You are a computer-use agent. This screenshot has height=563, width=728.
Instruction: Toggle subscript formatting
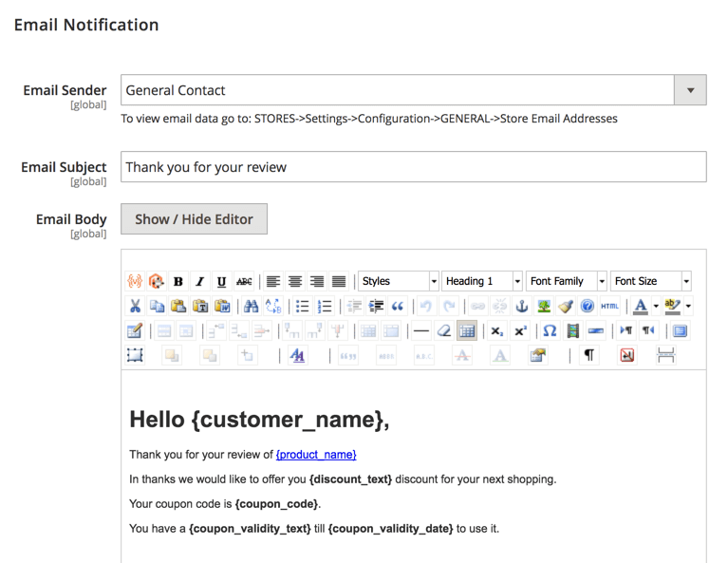tap(496, 331)
